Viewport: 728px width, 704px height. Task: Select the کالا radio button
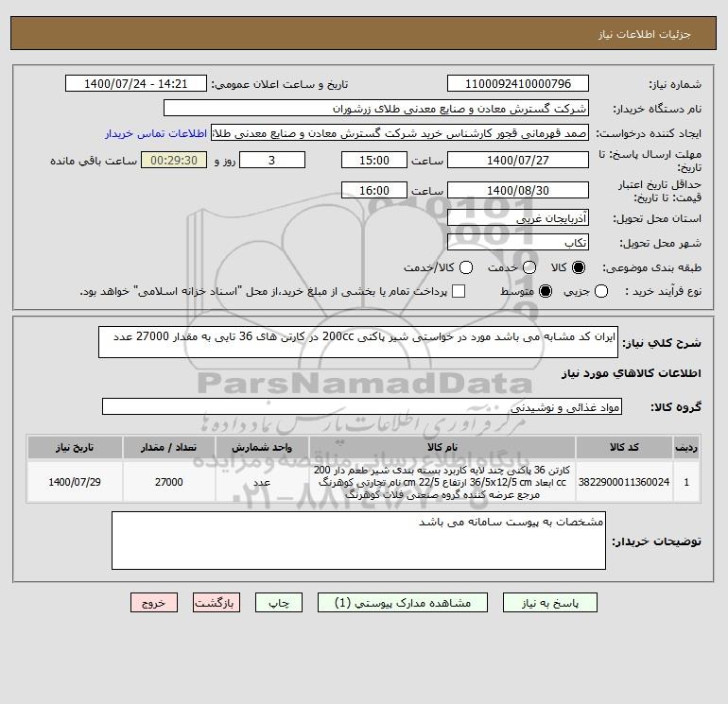579,267
